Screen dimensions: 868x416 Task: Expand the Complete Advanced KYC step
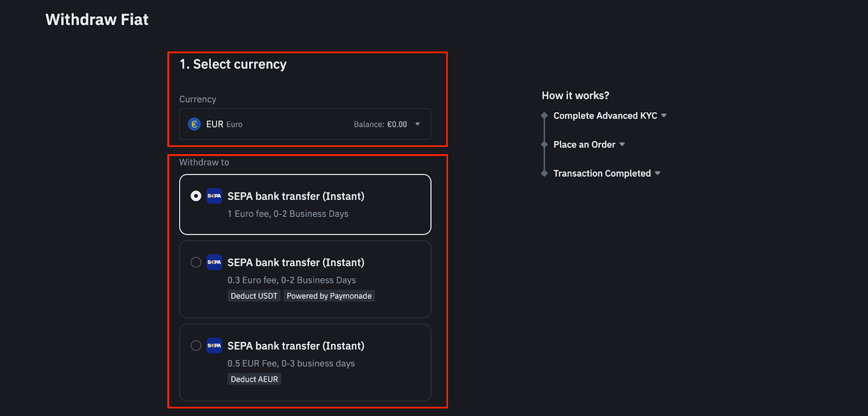click(663, 116)
